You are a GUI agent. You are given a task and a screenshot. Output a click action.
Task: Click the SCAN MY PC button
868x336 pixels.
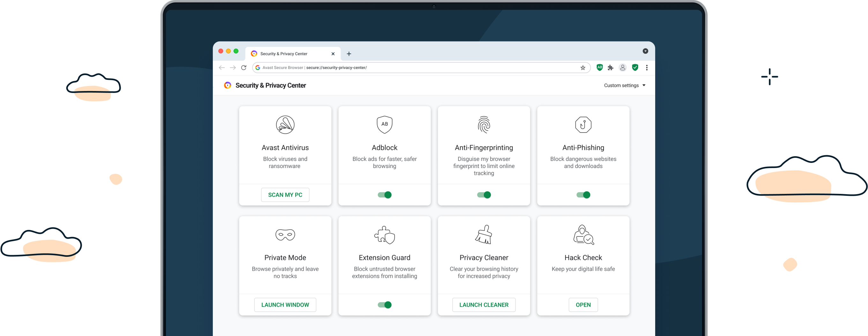pyautogui.click(x=285, y=195)
